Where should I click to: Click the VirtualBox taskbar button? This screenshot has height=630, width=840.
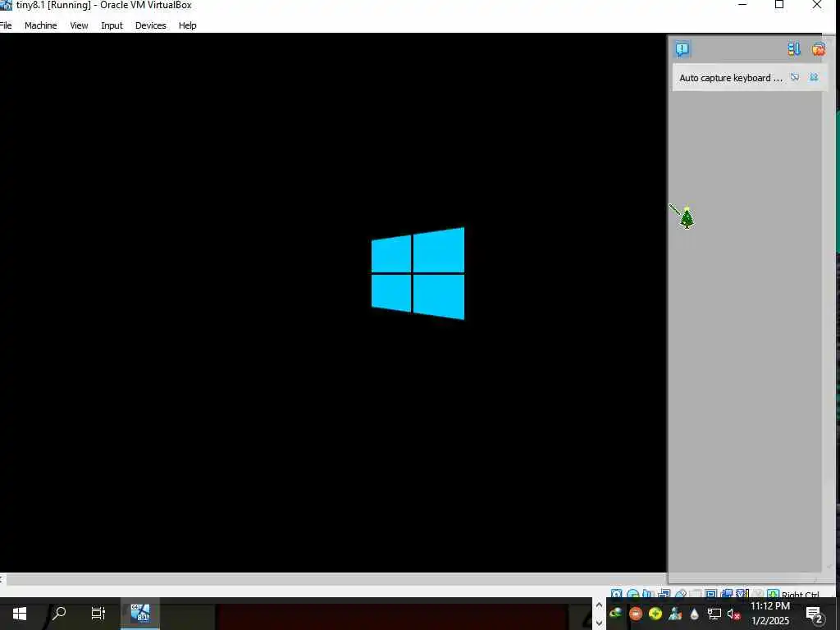[140, 614]
